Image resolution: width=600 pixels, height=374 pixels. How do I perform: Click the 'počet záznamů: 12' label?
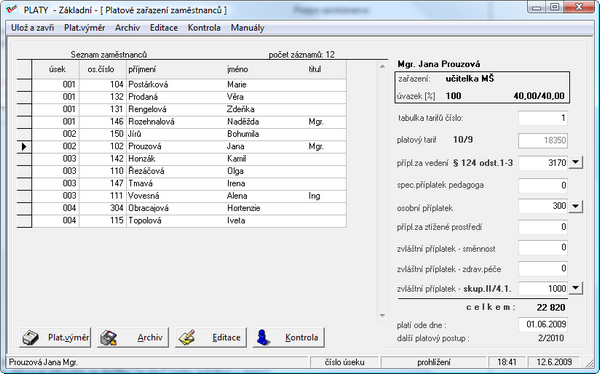click(x=301, y=55)
